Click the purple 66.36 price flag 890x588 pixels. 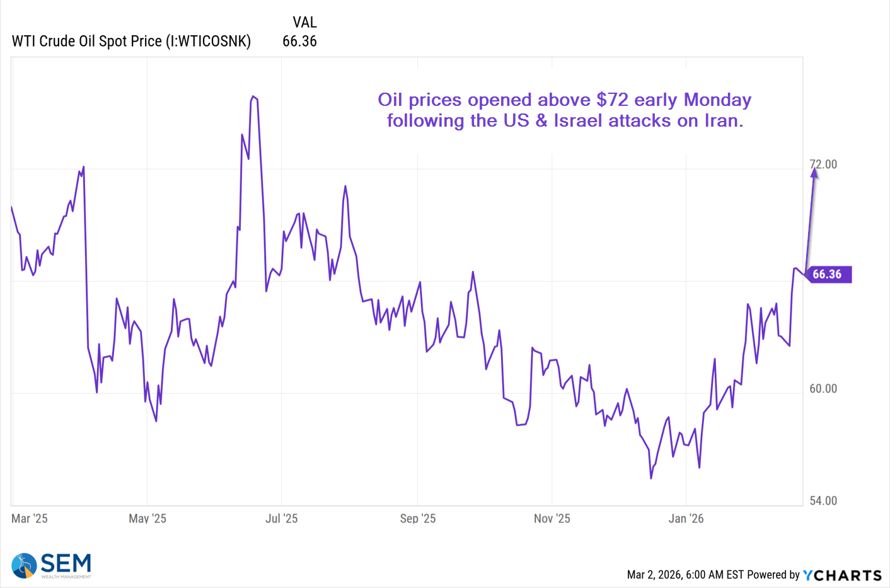827,274
